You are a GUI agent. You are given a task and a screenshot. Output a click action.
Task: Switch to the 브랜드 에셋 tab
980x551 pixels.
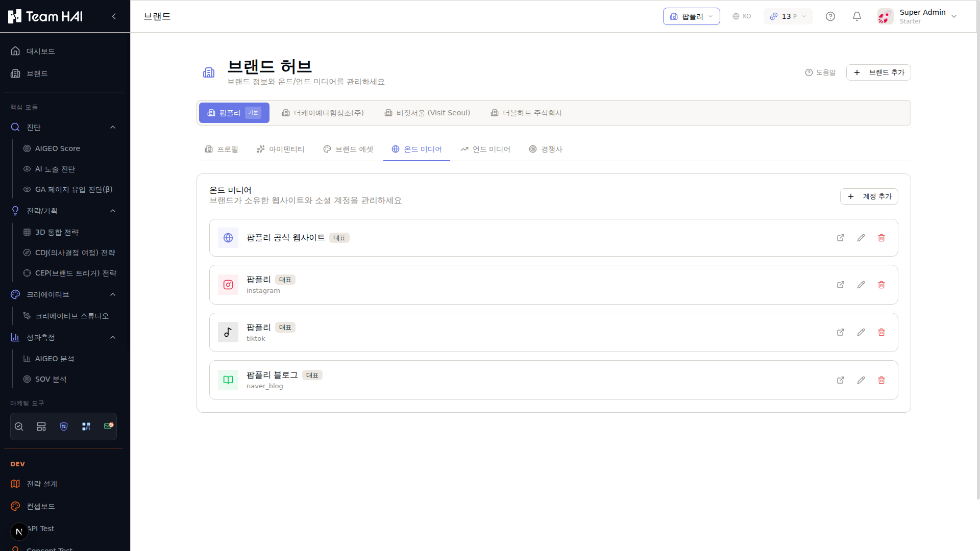pyautogui.click(x=348, y=149)
